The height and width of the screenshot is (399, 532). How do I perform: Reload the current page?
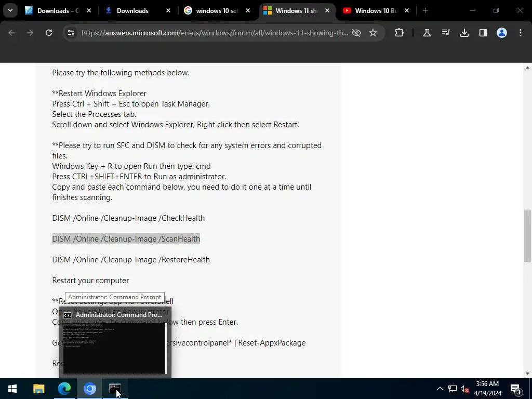[x=49, y=33]
